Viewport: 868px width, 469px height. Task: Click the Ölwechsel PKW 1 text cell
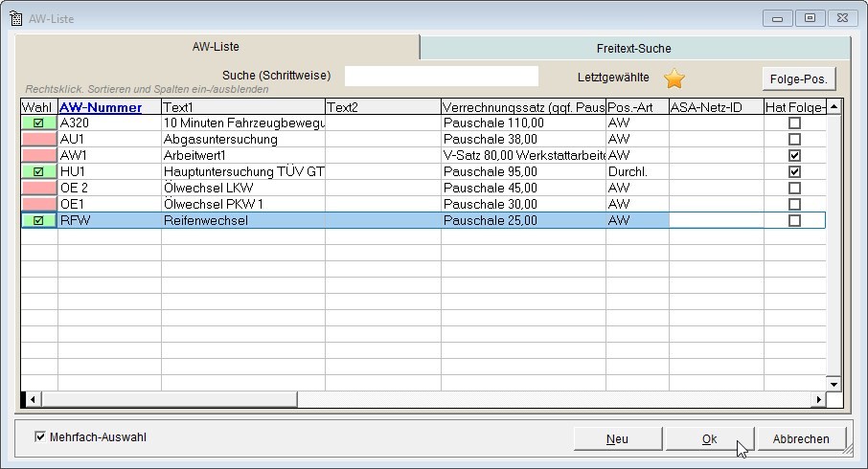[x=243, y=204]
